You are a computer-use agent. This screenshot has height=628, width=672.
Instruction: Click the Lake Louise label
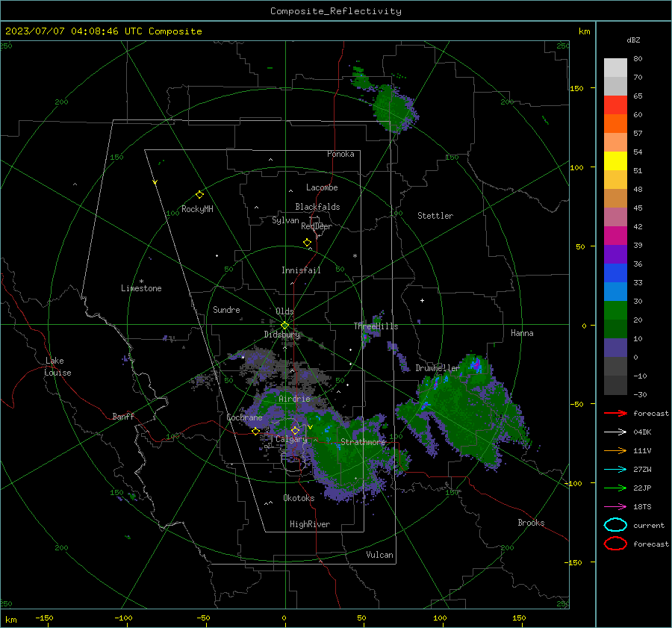[x=57, y=367]
